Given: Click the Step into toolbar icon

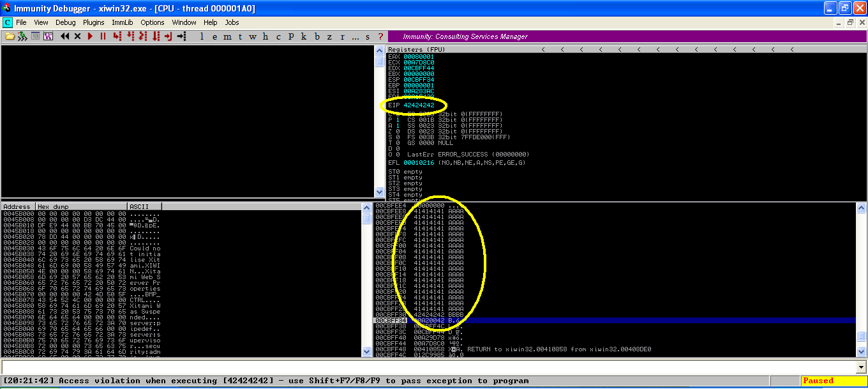Looking at the screenshot, I should point(117,36).
